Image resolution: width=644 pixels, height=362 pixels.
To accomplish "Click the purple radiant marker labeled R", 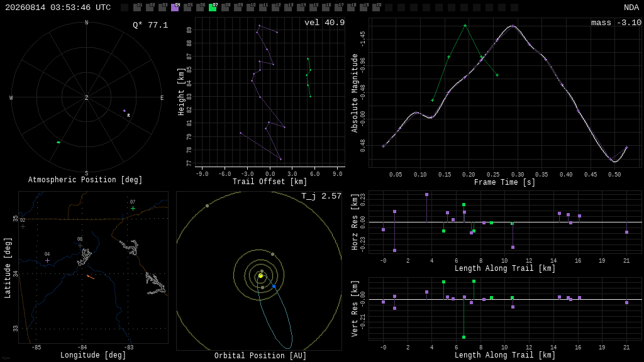I will click(x=125, y=111).
